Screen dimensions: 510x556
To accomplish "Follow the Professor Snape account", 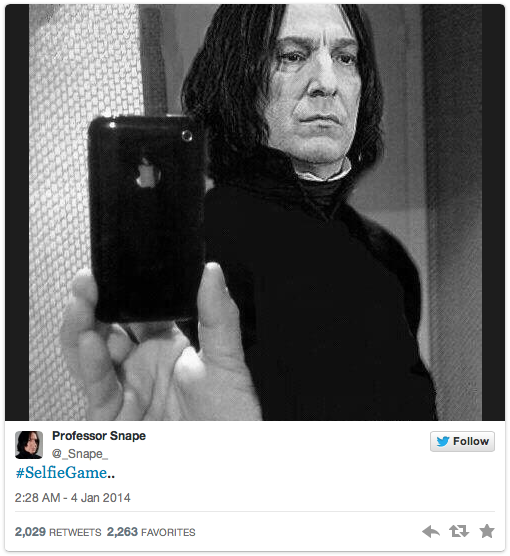I will pos(462,441).
